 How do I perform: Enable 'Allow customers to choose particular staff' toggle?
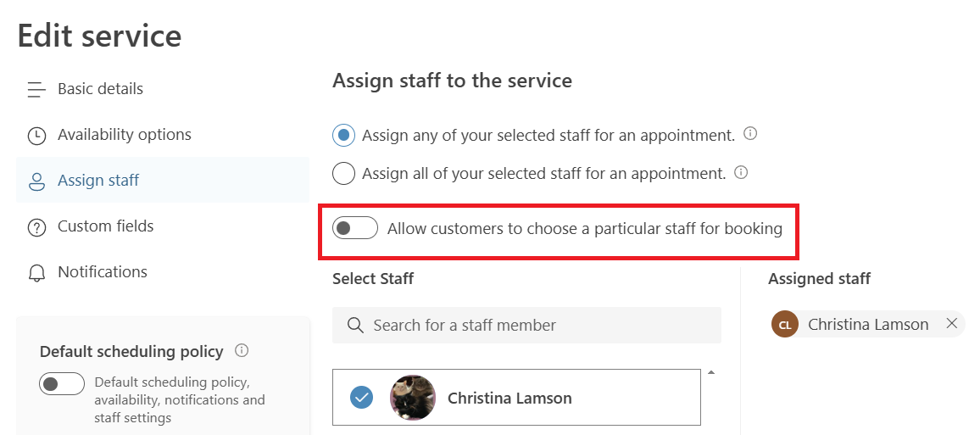coord(354,228)
